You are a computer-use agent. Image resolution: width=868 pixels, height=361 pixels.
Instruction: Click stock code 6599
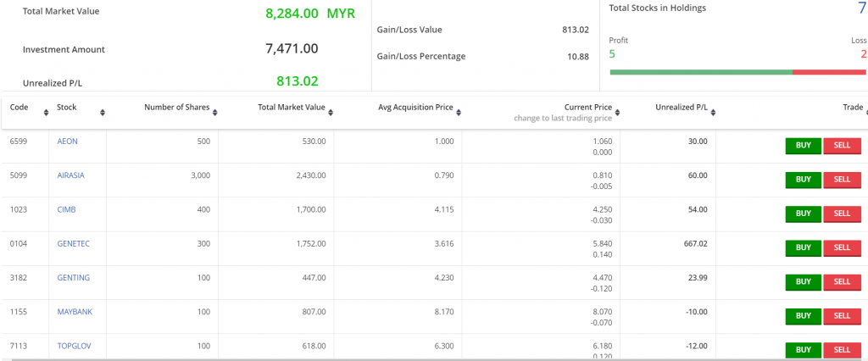(19, 142)
